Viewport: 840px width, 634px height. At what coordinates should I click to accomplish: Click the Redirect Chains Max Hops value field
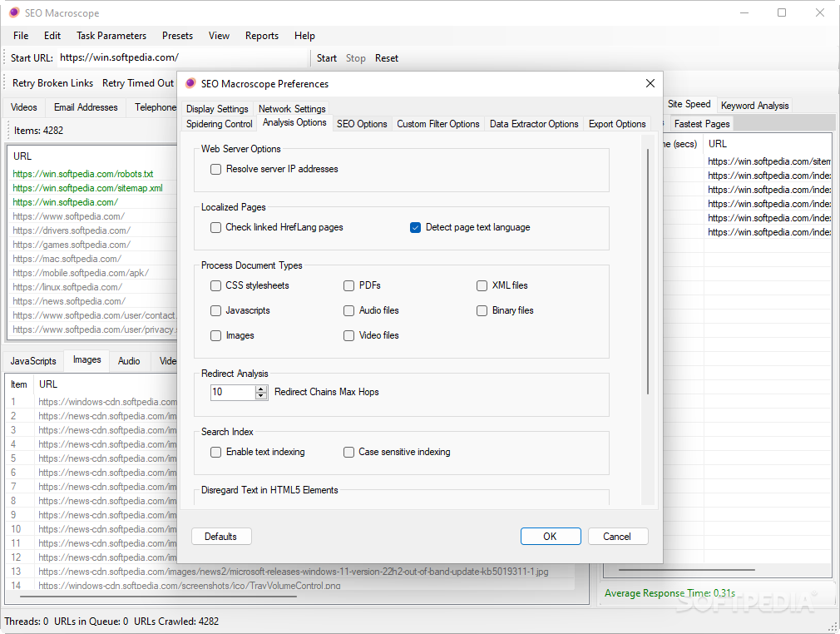coord(233,392)
